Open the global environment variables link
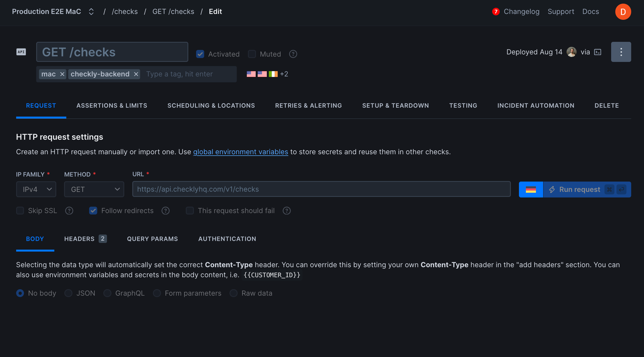The width and height of the screenshot is (644, 357). [x=241, y=152]
